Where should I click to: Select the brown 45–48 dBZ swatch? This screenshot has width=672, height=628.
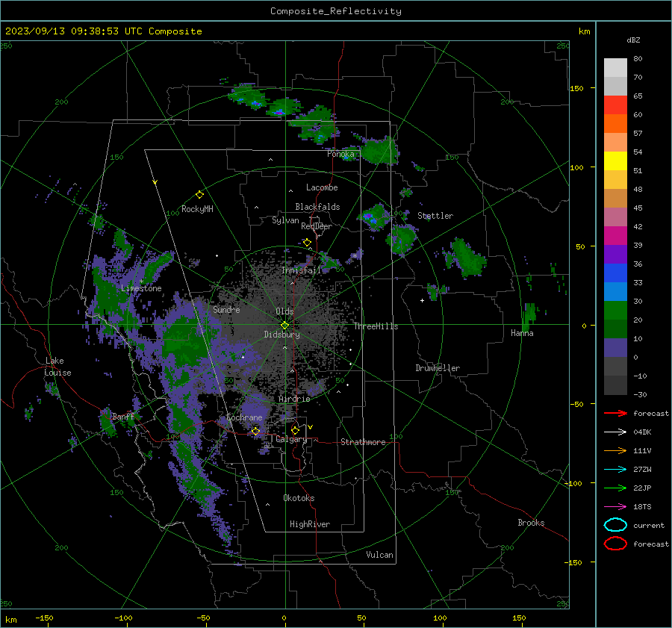(x=615, y=199)
